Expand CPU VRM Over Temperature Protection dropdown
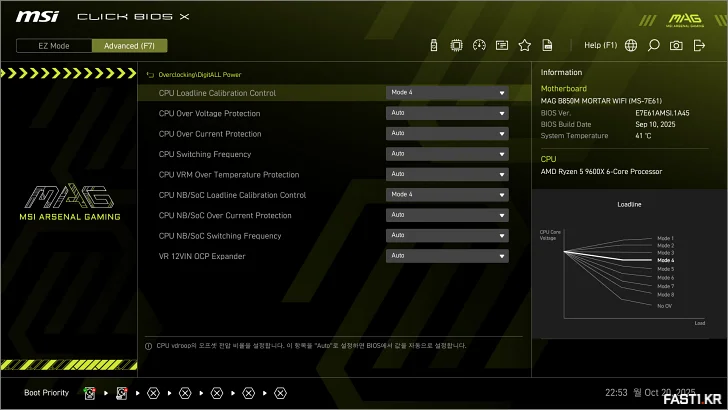Viewport: 728px width, 410px height. (x=447, y=175)
